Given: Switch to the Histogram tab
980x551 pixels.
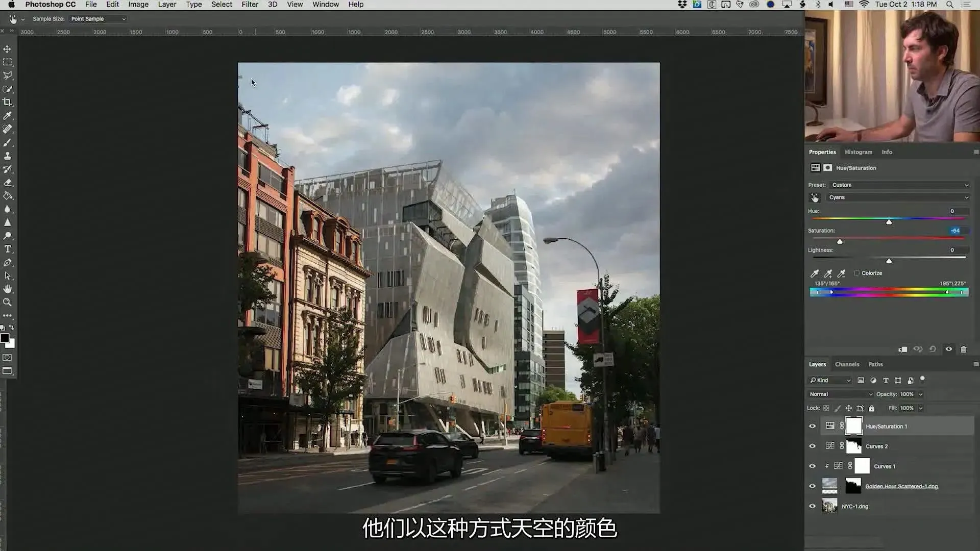Looking at the screenshot, I should pos(858,152).
